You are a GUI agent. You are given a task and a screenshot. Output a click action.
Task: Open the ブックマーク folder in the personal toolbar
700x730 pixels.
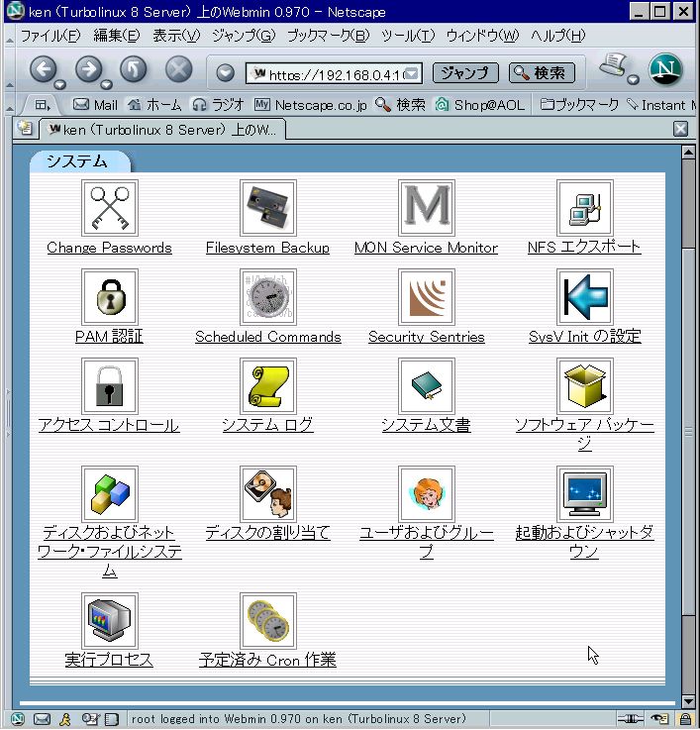click(579, 105)
